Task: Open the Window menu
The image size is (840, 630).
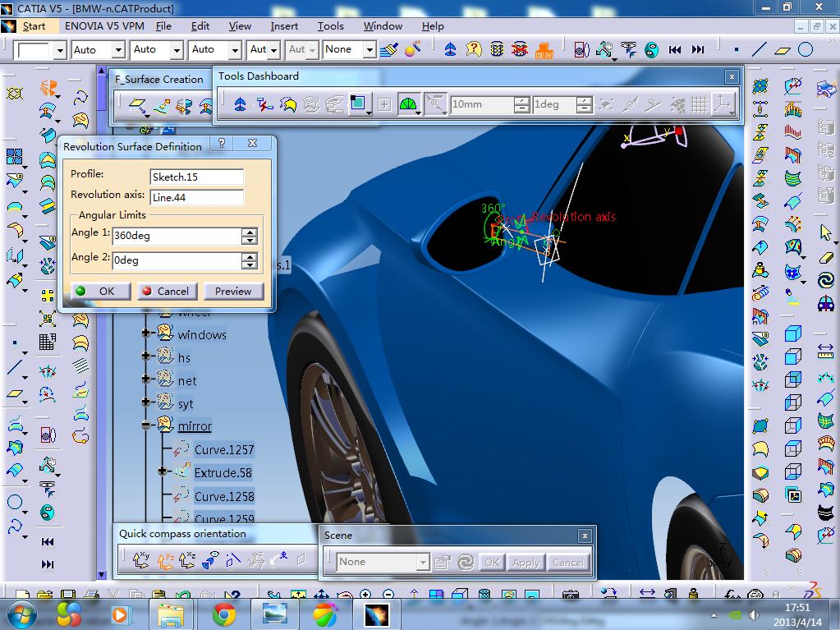Action: click(x=383, y=25)
